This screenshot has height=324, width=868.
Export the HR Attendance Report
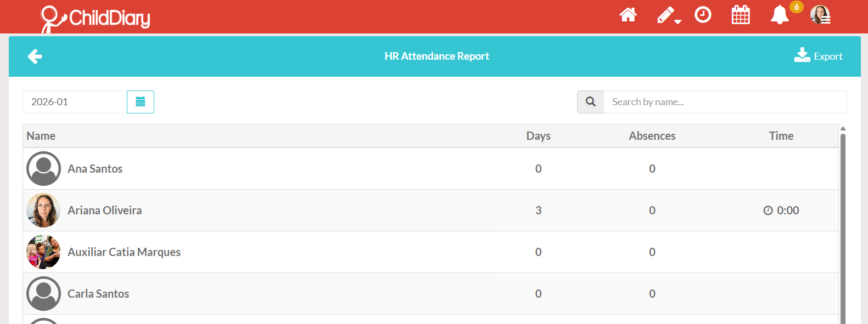818,56
